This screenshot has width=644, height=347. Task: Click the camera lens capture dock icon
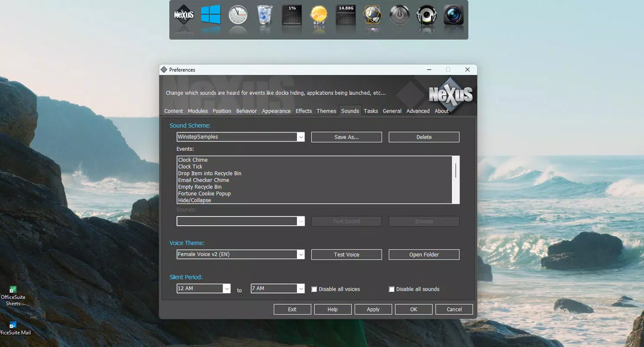[453, 15]
